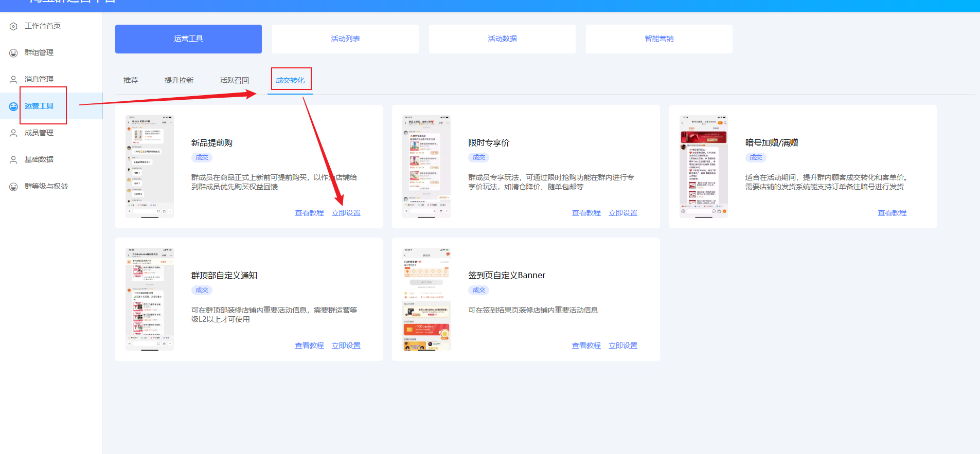The height and width of the screenshot is (454, 980).
Task: Open the 新品提前购 phone preview thumbnail
Action: [150, 167]
